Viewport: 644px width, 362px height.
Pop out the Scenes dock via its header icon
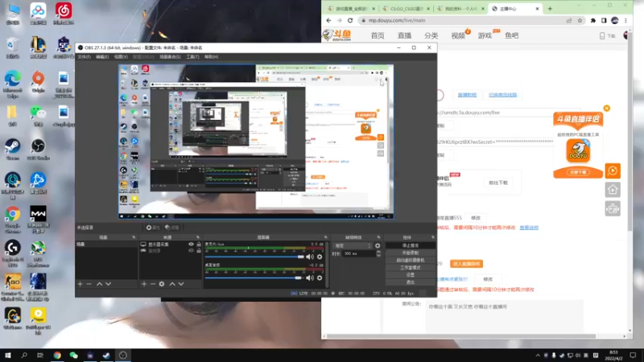pos(134,237)
